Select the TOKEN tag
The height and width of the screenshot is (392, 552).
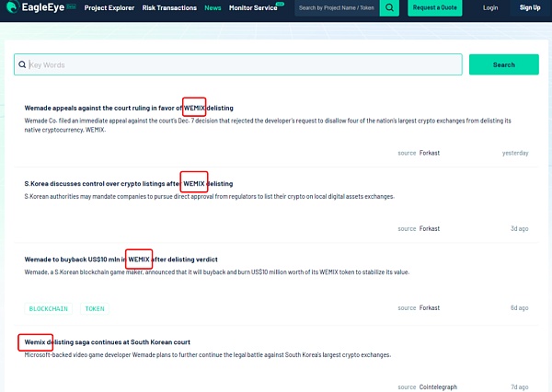tap(95, 308)
